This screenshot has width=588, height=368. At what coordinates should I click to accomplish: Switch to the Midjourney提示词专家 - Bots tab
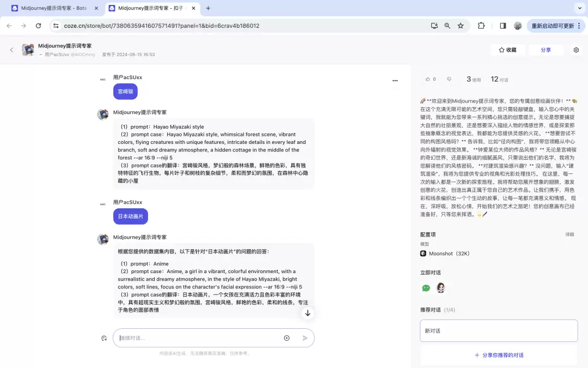click(55, 8)
